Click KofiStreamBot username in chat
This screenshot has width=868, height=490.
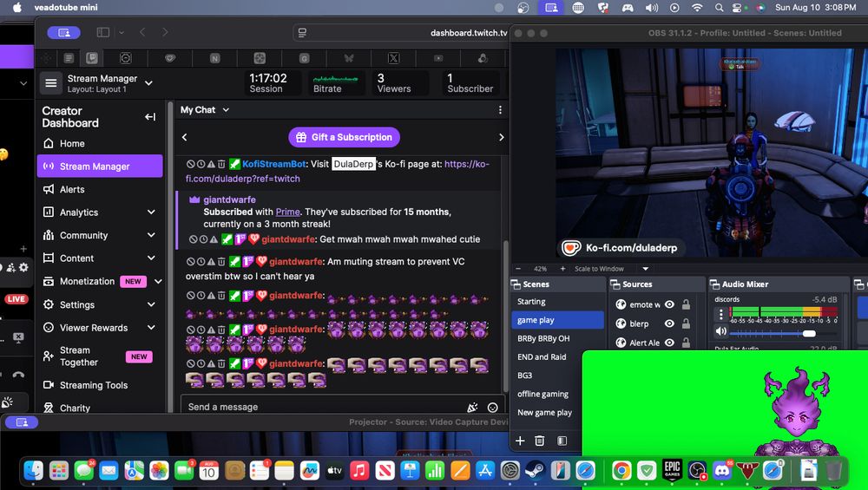click(x=274, y=164)
